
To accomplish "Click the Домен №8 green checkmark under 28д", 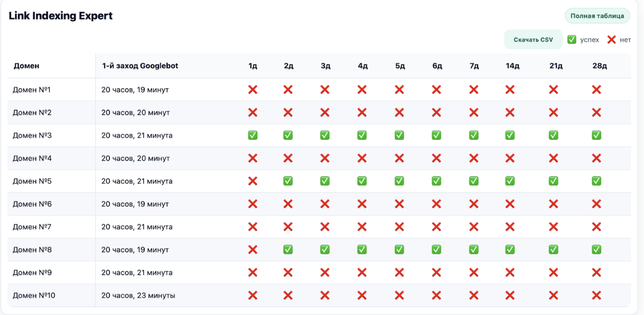I will pyautogui.click(x=596, y=250).
